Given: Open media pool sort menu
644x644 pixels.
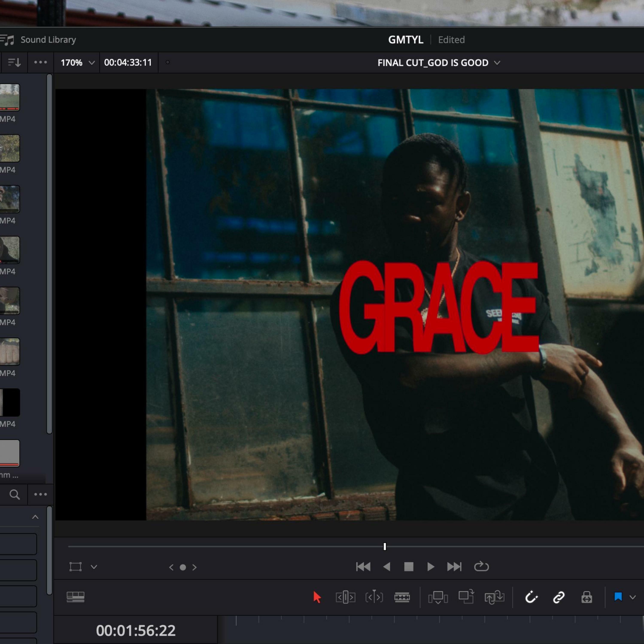Looking at the screenshot, I should tap(14, 62).
